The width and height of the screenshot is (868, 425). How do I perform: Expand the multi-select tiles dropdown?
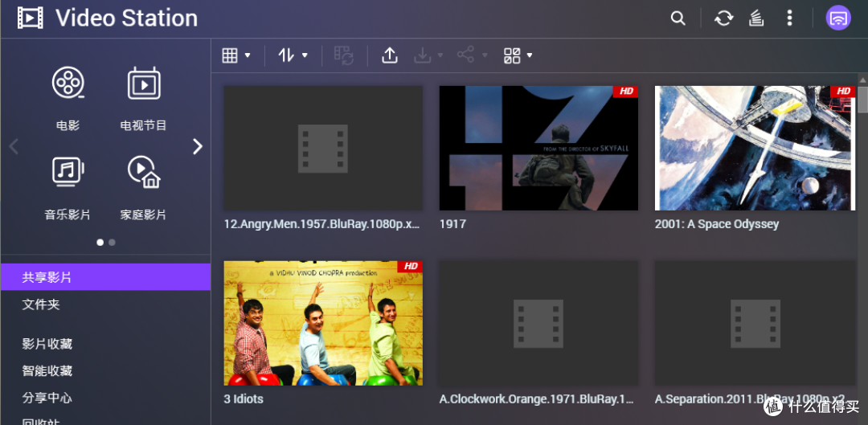(x=518, y=55)
